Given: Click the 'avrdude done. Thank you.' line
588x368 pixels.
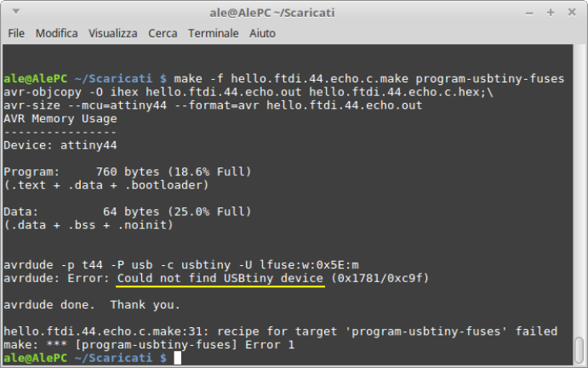Looking at the screenshot, I should coord(92,305).
